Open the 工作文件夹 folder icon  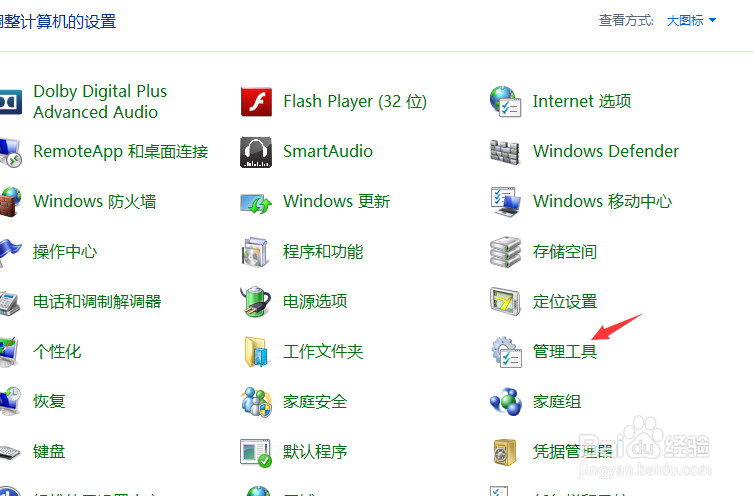(x=256, y=352)
